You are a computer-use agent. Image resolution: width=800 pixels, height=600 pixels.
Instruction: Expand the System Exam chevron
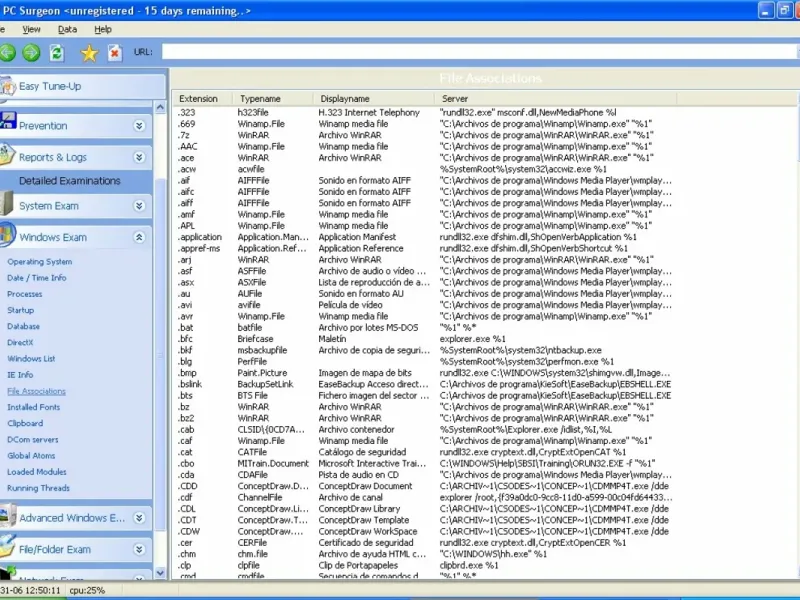click(x=139, y=206)
